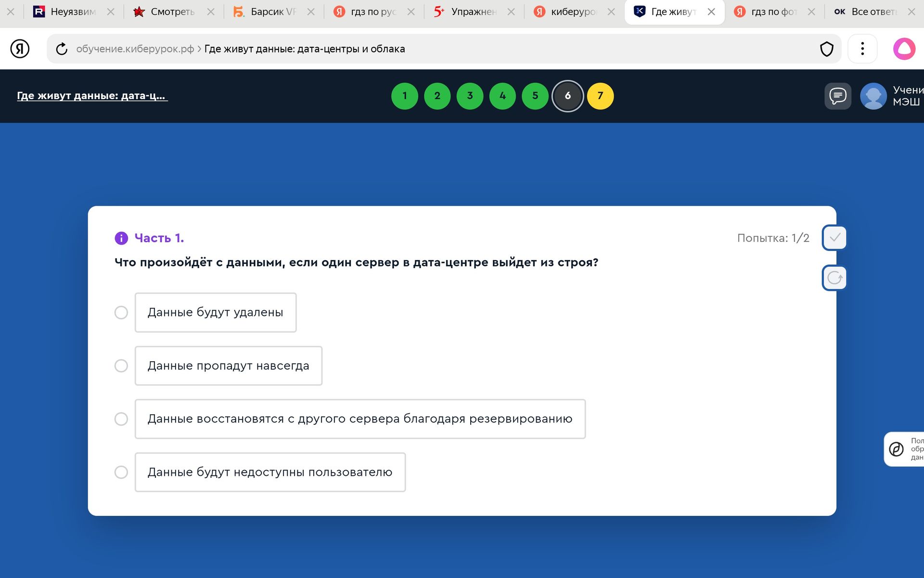This screenshot has height=578, width=924.
Task: Open the data processing policy widget icon
Action: [x=896, y=449]
